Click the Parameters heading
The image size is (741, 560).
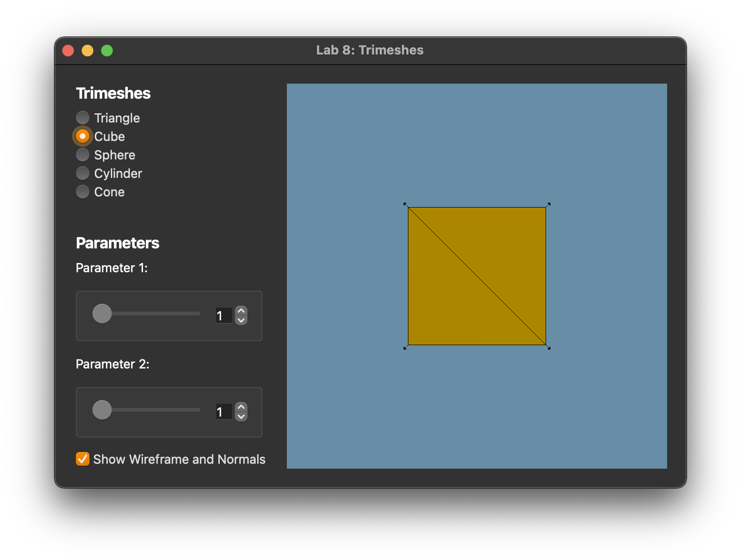118,243
